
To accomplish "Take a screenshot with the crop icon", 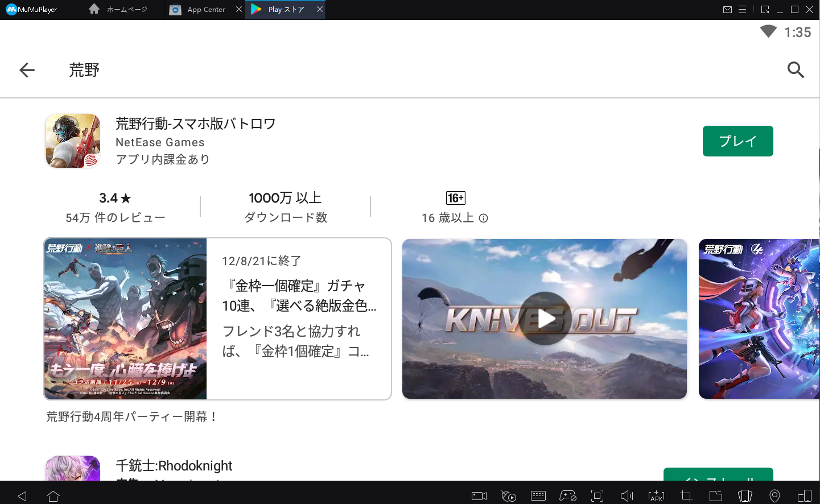I will pos(686,496).
